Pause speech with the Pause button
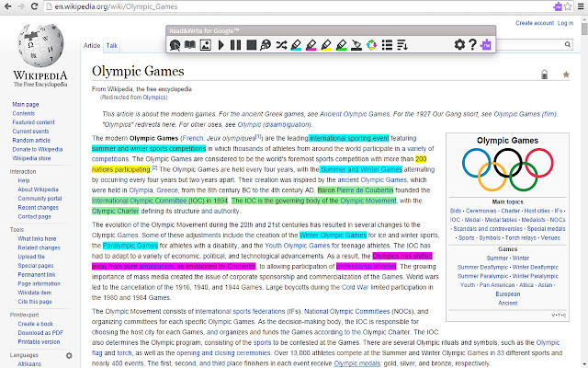The height and width of the screenshot is (368, 588). [236, 45]
